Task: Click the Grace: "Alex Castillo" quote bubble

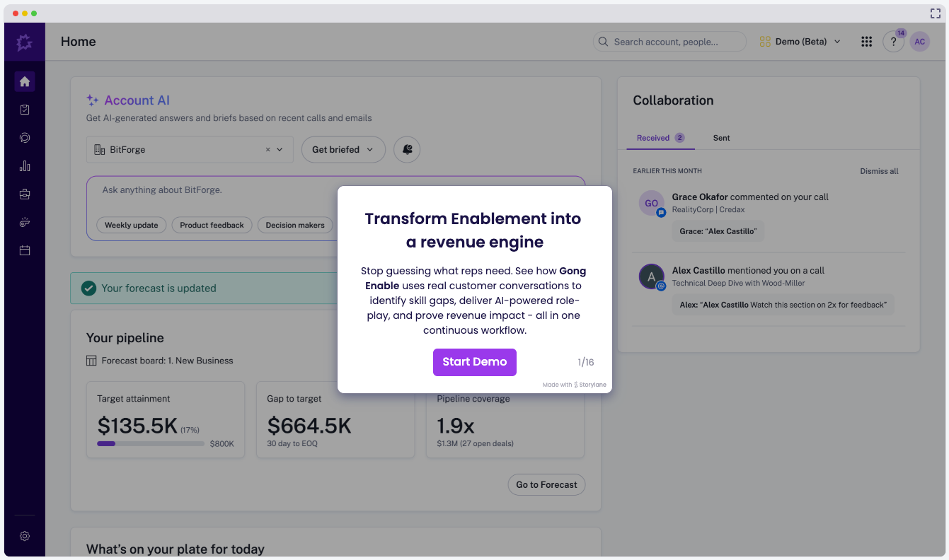Action: [718, 231]
